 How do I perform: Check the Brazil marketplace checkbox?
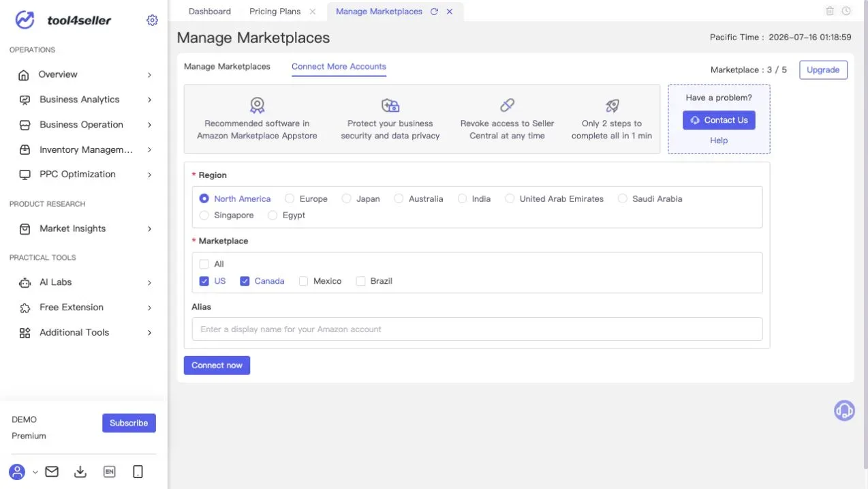click(361, 281)
